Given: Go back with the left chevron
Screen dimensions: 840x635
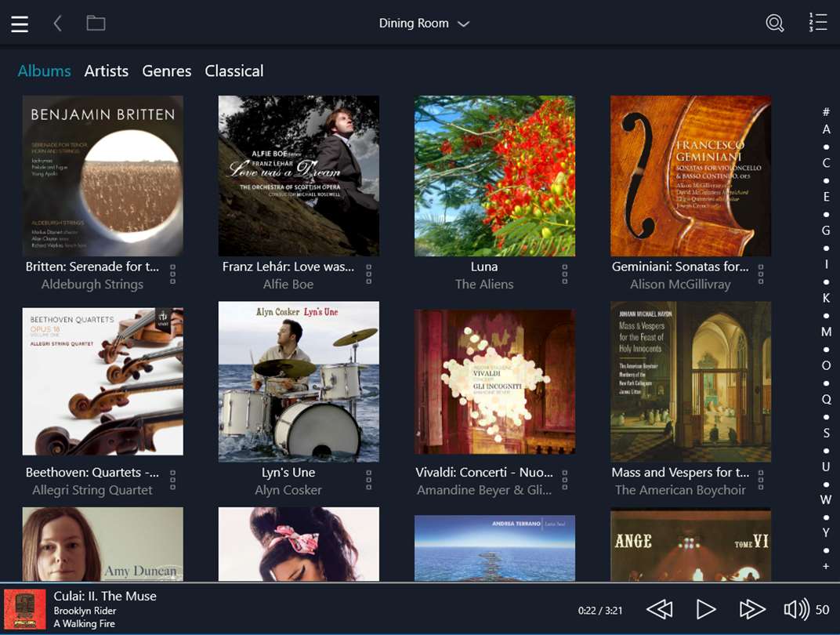Looking at the screenshot, I should 57,24.
